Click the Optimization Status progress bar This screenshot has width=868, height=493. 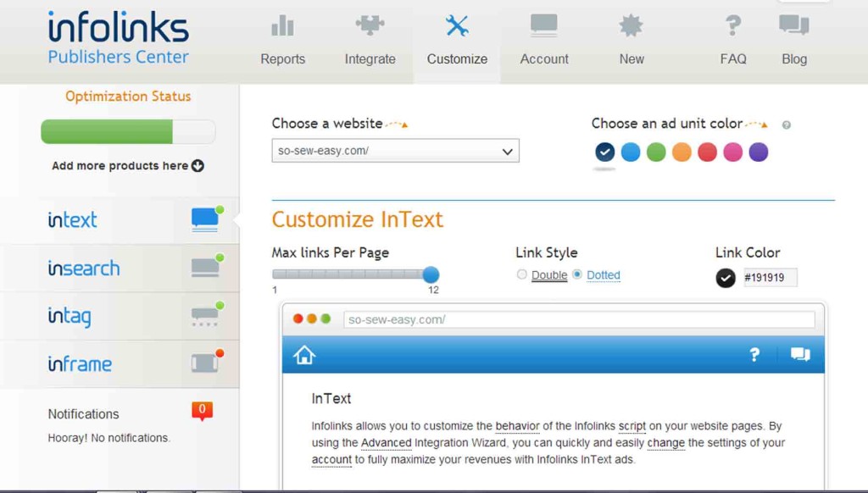(128, 131)
